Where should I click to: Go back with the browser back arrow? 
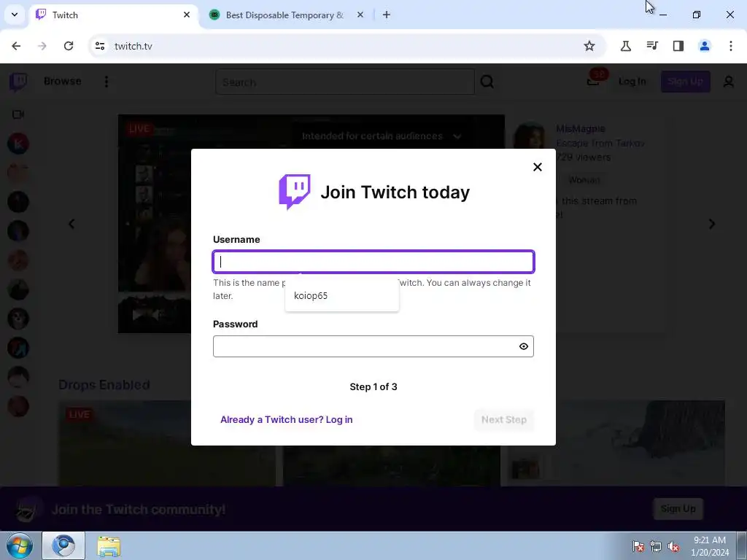pos(16,46)
